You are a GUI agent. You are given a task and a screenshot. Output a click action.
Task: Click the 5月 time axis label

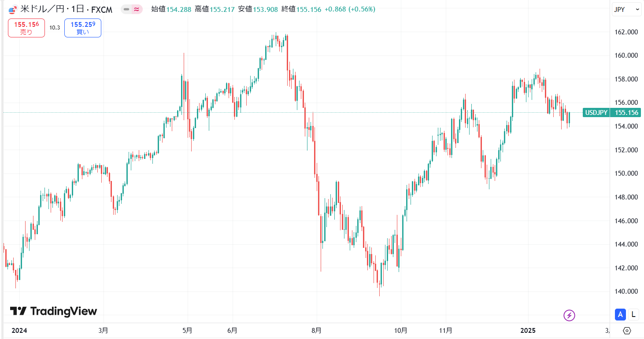188,330
